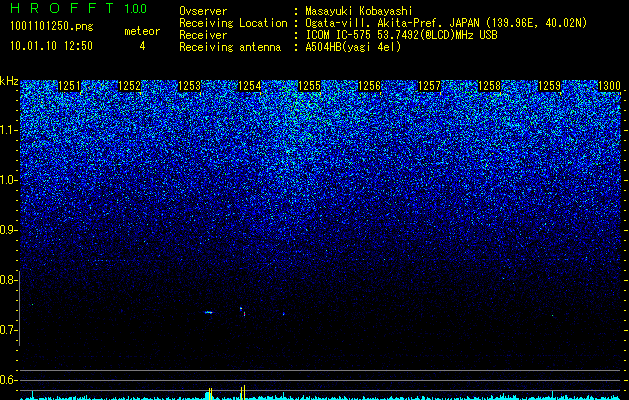
Task: Click antenna value A504HB(yagi 4el)
Action: point(353,47)
